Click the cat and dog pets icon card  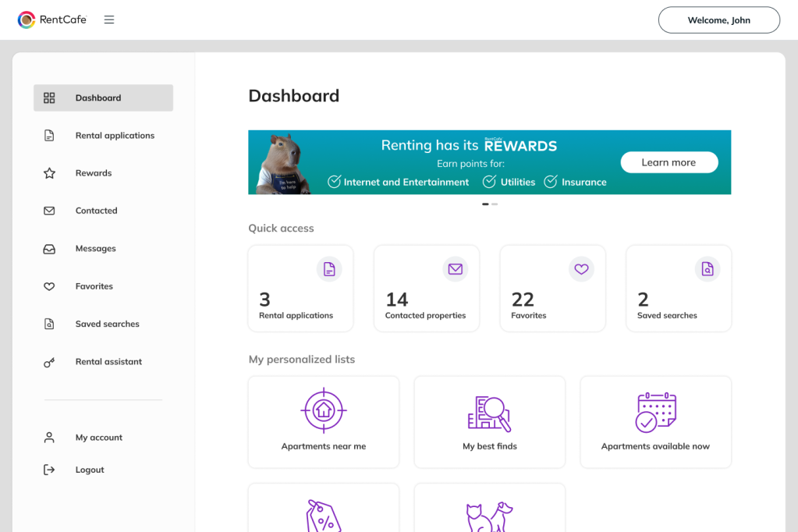pyautogui.click(x=490, y=508)
